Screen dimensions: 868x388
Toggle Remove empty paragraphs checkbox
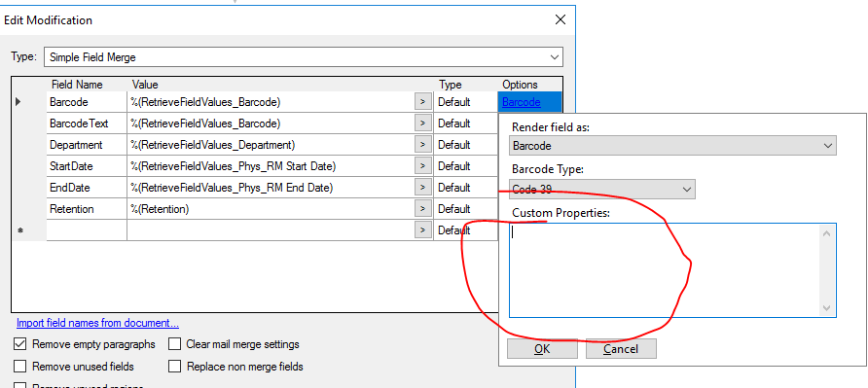19,344
